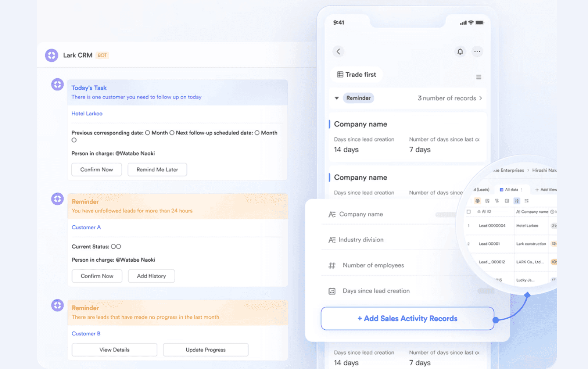Expand the chevron next to 3 number of records
The height and width of the screenshot is (369, 588).
pyautogui.click(x=481, y=98)
